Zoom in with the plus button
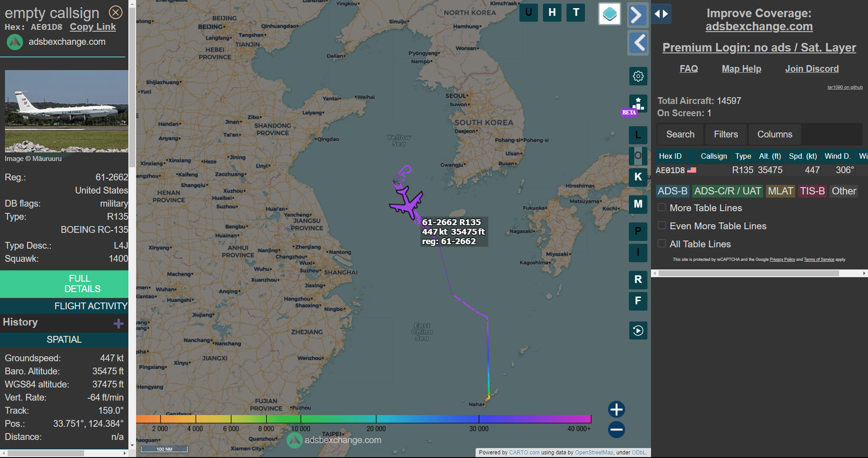 (x=616, y=409)
